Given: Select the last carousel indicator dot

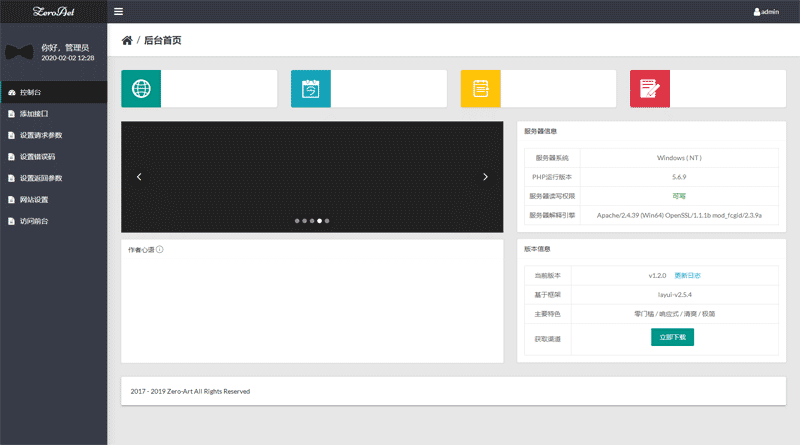Looking at the screenshot, I should click(327, 220).
